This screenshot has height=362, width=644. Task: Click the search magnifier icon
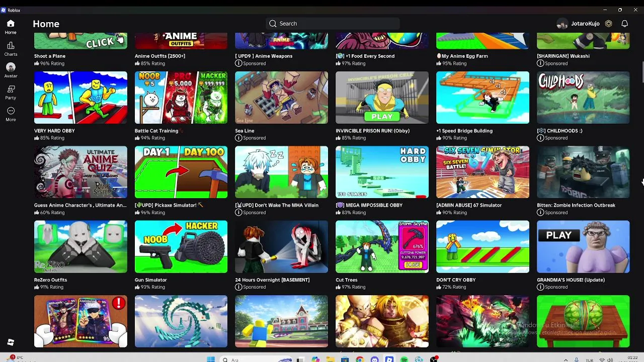pyautogui.click(x=273, y=24)
